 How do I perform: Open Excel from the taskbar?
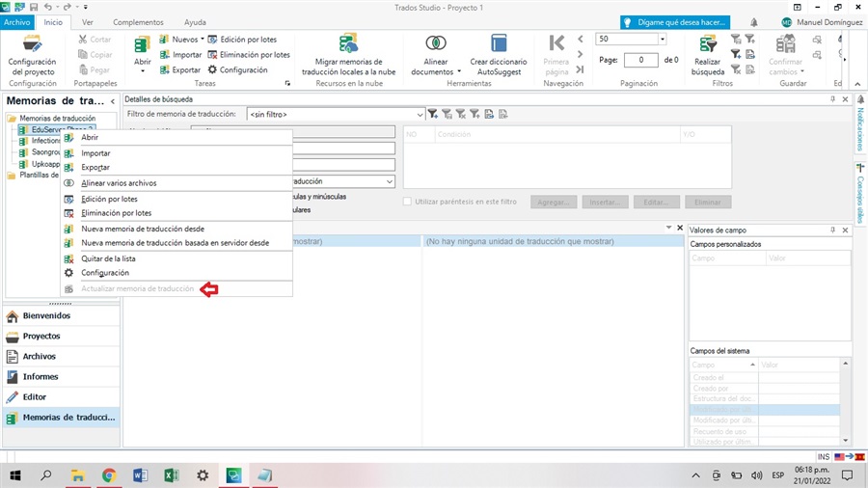click(x=171, y=475)
